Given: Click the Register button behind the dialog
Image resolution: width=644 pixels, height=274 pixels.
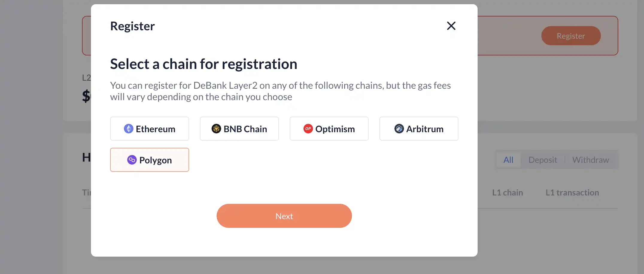Looking at the screenshot, I should tap(571, 36).
